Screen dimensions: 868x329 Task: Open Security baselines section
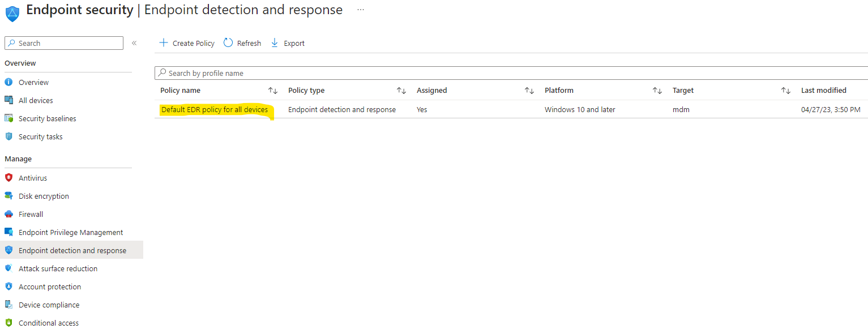[47, 118]
